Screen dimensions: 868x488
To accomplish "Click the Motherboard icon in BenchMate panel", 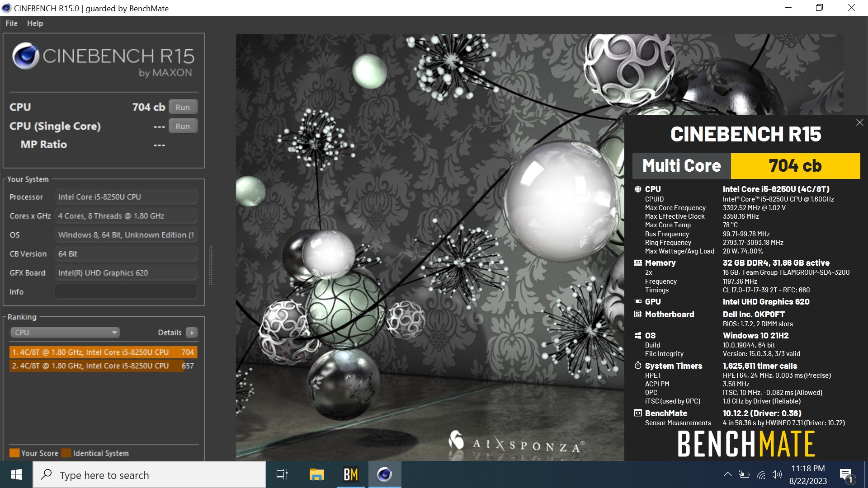I will pos(637,314).
